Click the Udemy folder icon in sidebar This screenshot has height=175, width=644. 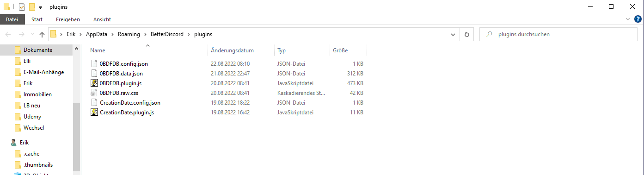click(x=18, y=117)
